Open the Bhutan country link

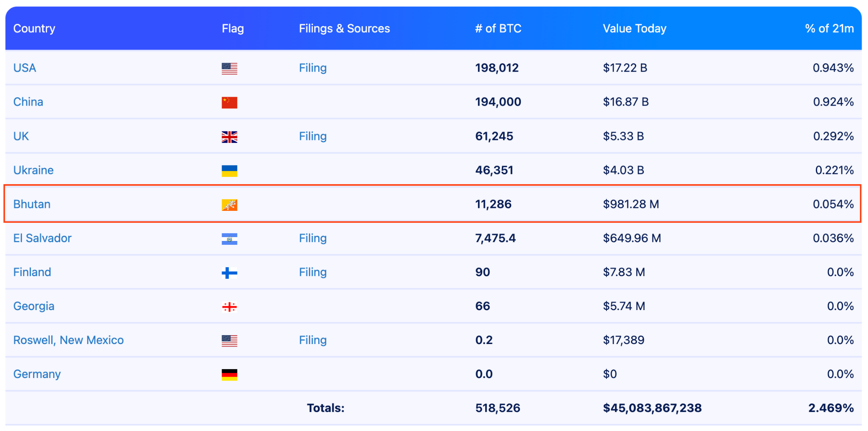coord(32,204)
